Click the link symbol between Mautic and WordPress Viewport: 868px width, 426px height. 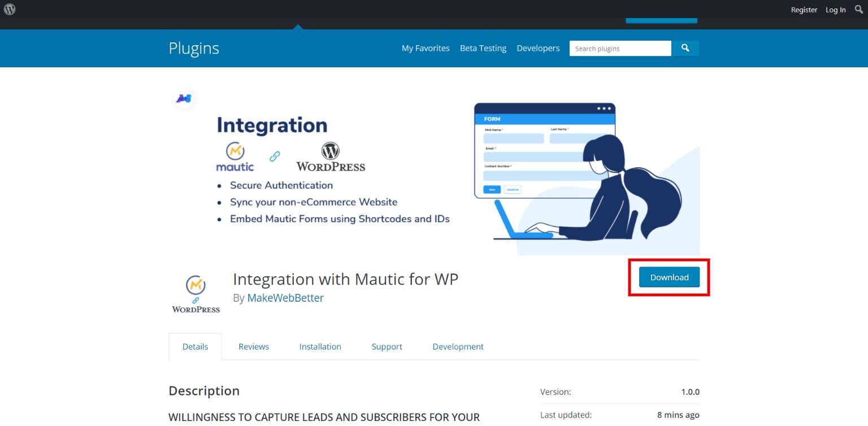[x=275, y=157]
